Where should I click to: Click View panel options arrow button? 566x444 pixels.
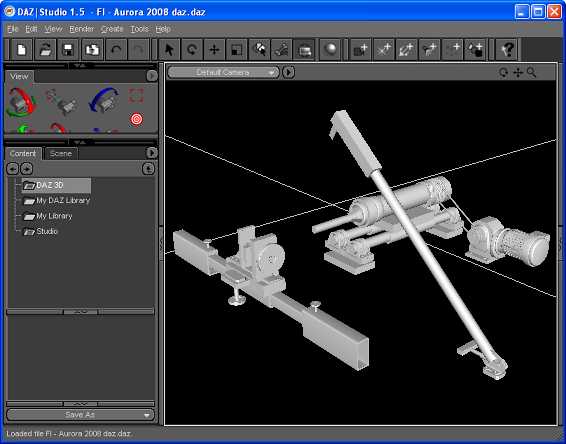point(152,76)
